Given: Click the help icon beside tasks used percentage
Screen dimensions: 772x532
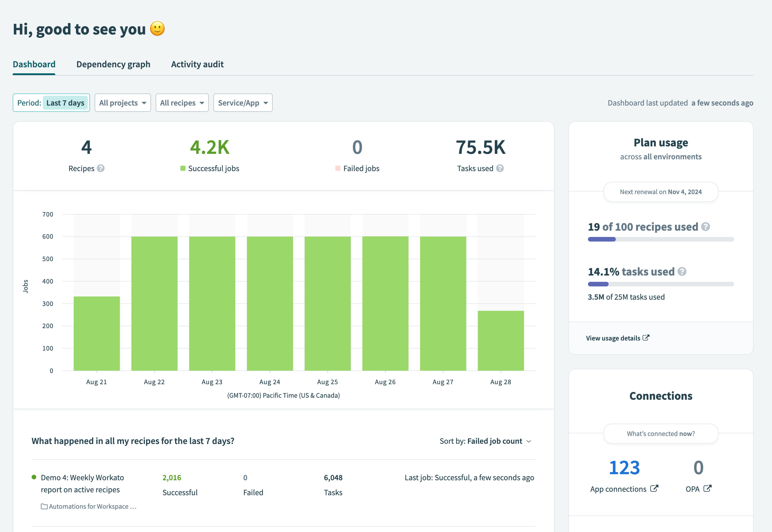Looking at the screenshot, I should [x=681, y=272].
